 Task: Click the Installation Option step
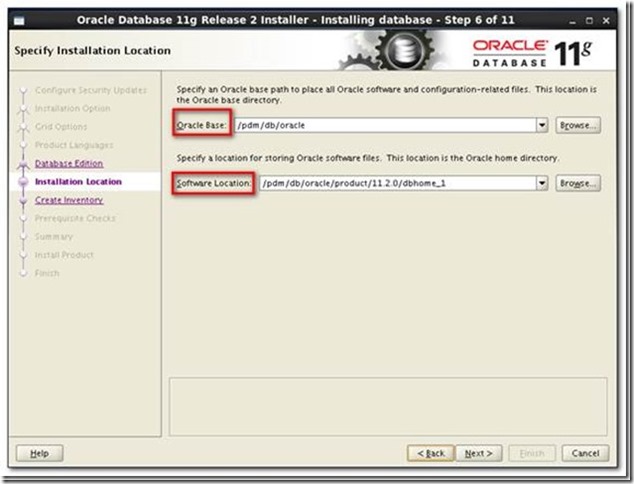(x=72, y=108)
